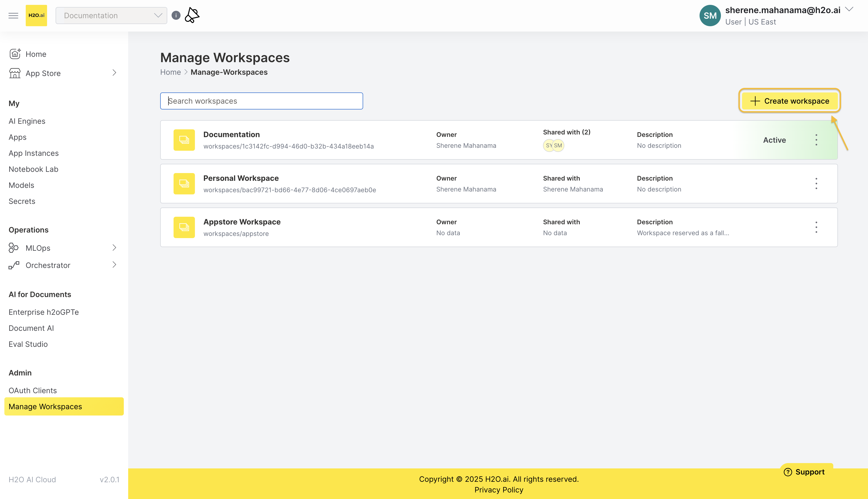Open Enterprise h2oGPTe in the sidebar
This screenshot has height=499, width=868.
pyautogui.click(x=43, y=312)
